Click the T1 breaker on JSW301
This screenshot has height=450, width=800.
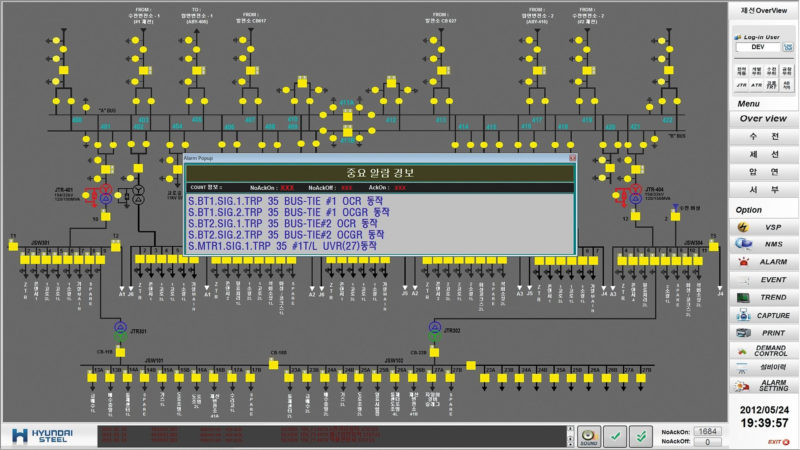point(13,246)
